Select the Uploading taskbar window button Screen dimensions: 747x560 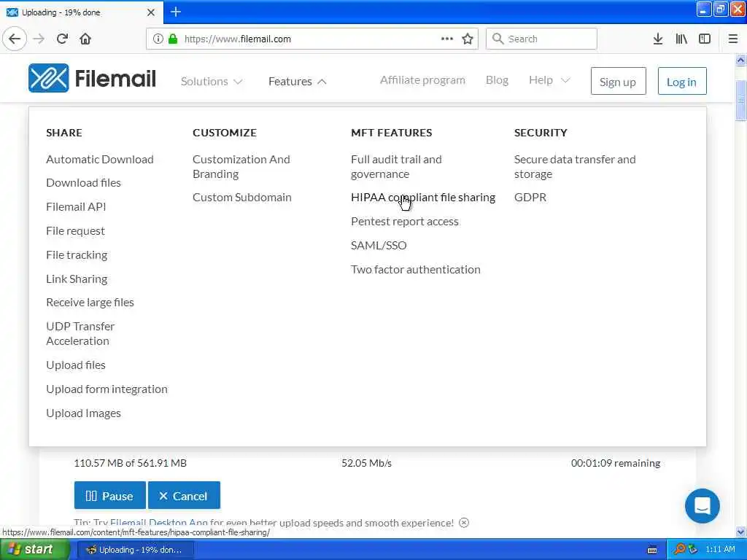coord(135,550)
